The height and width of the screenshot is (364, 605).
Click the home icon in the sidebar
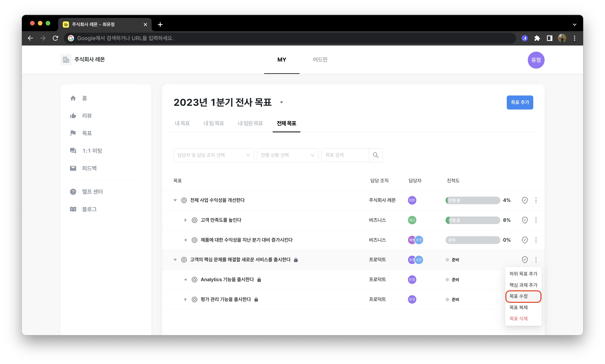pos(73,98)
